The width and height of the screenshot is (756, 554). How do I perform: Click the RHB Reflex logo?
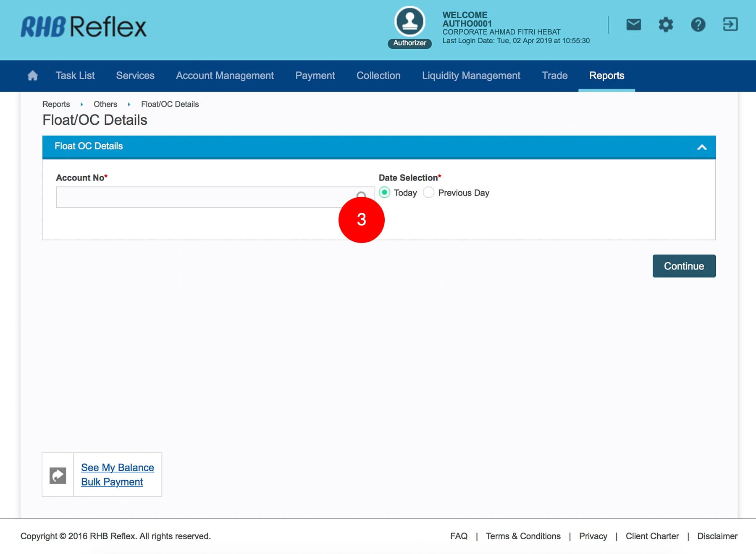pos(84,27)
